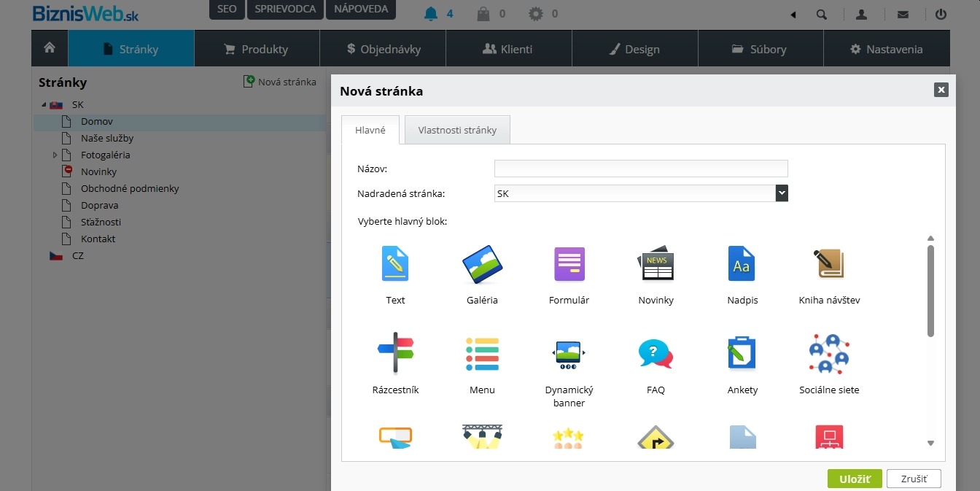Image resolution: width=980 pixels, height=491 pixels.
Task: Select the Novinky newspaper block icon
Action: pyautogui.click(x=656, y=264)
